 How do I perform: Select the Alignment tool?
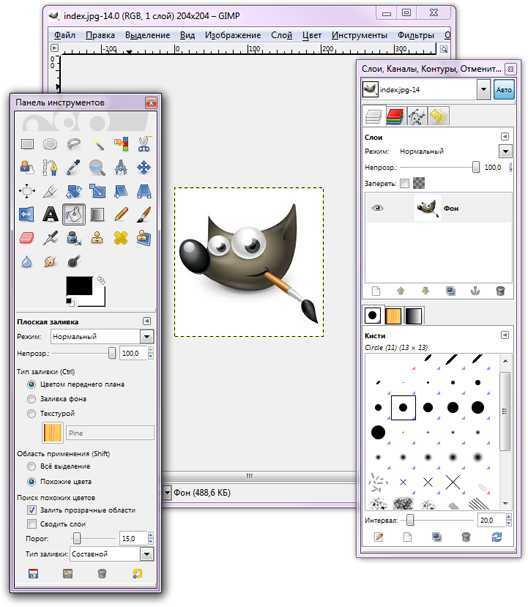click(27, 191)
